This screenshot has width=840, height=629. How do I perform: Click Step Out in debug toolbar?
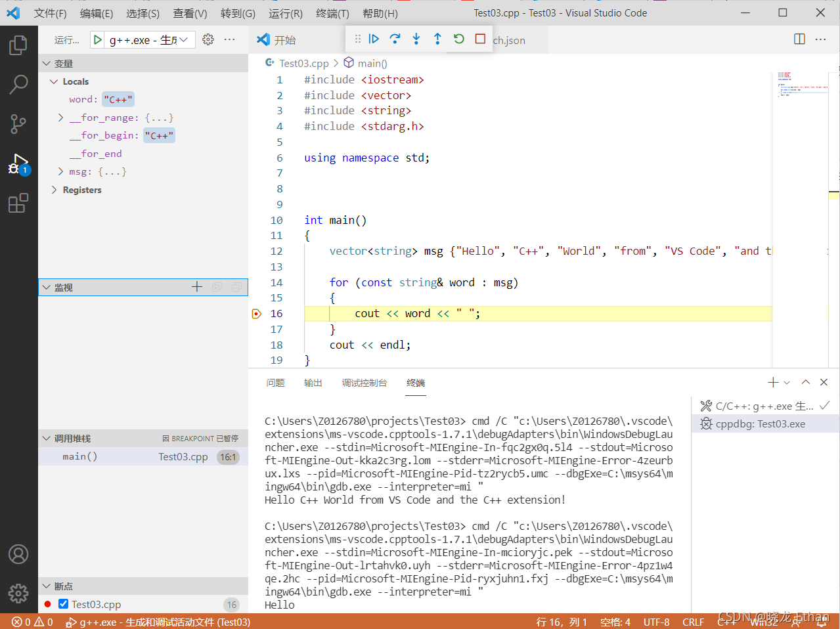click(x=437, y=39)
